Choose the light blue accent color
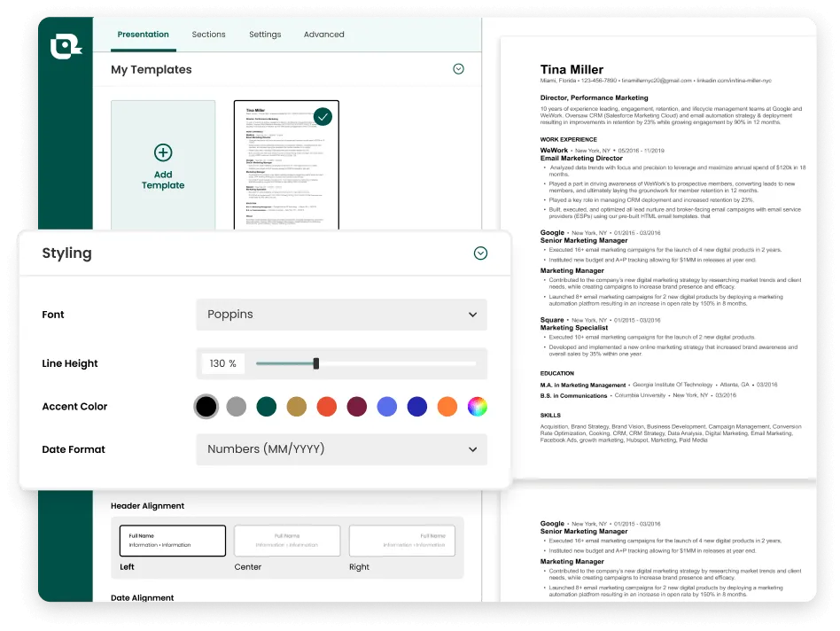The width and height of the screenshot is (840, 631). click(x=387, y=407)
